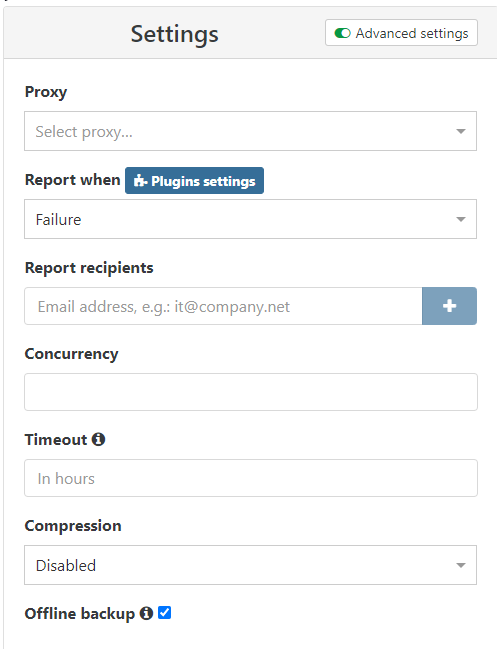Click the Settings panel heading

(x=175, y=34)
